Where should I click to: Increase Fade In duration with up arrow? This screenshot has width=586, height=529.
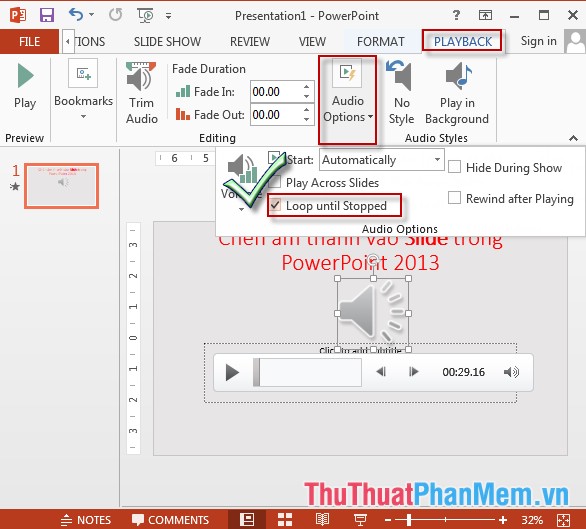(x=306, y=87)
